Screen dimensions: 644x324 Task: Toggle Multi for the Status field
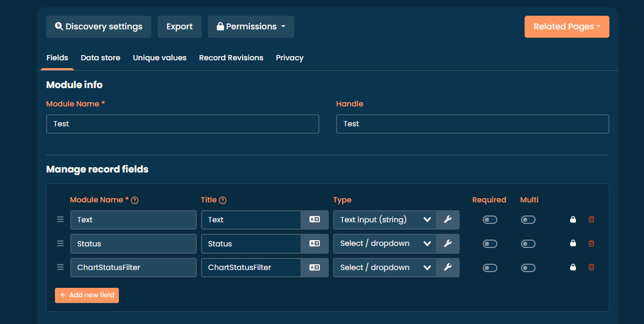point(528,244)
